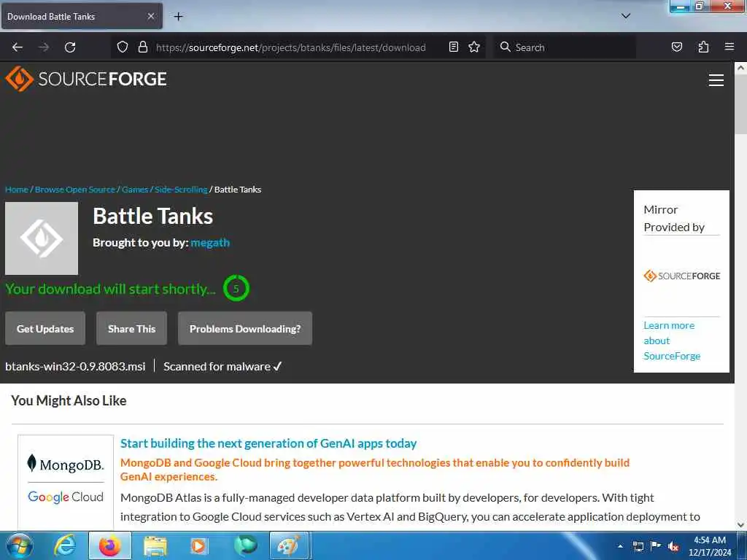Switch to Paint on the taskbar

(289, 546)
